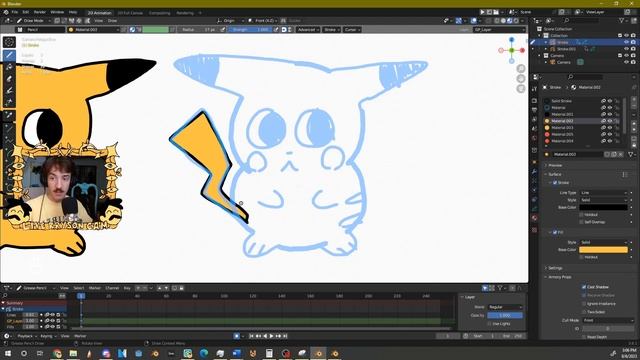Image resolution: width=640 pixels, height=360 pixels.
Task: Unlink Material.002 with the X button
Action: [621, 154]
